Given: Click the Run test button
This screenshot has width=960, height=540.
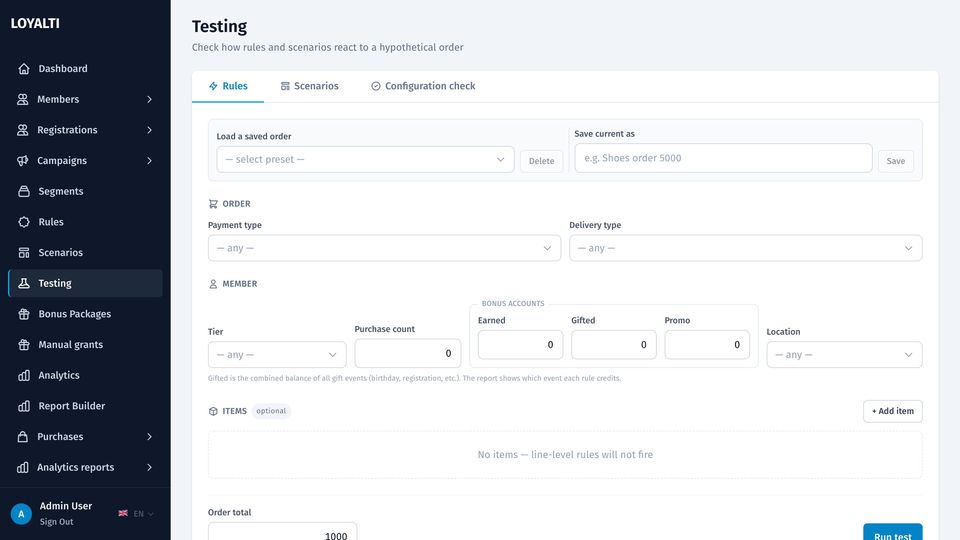Looking at the screenshot, I should point(893,533).
